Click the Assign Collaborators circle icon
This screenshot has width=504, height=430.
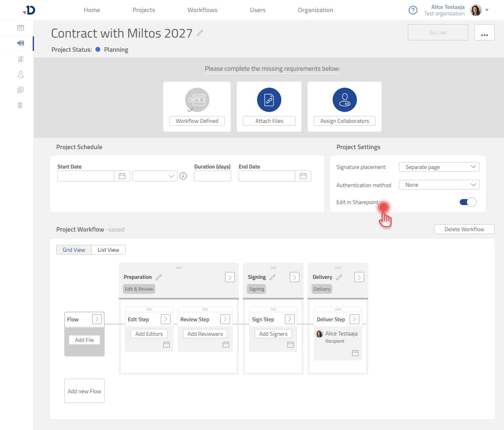click(x=345, y=100)
